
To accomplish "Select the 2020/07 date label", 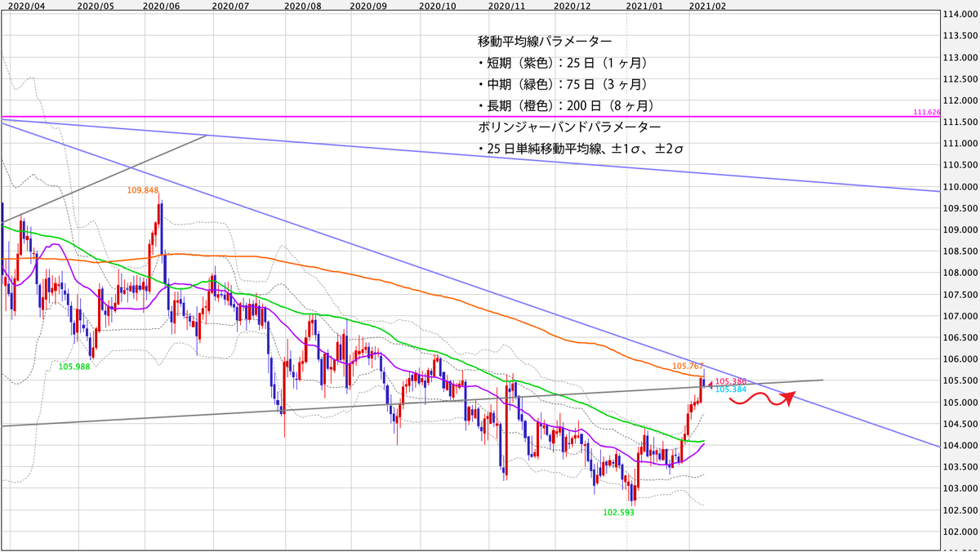I will click(229, 5).
